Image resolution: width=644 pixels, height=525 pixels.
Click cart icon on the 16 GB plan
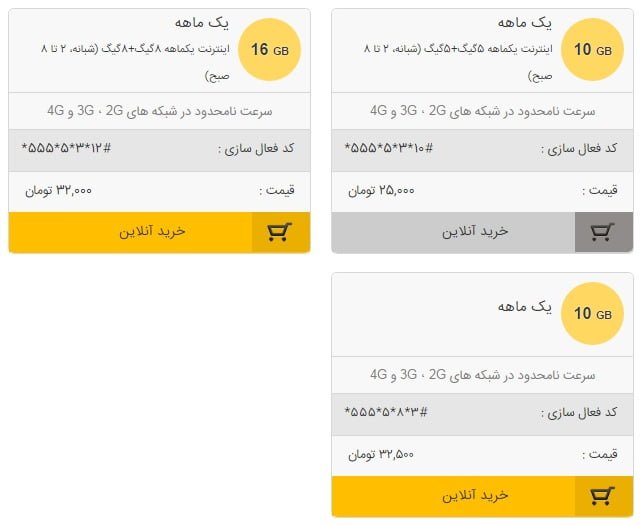281,232
